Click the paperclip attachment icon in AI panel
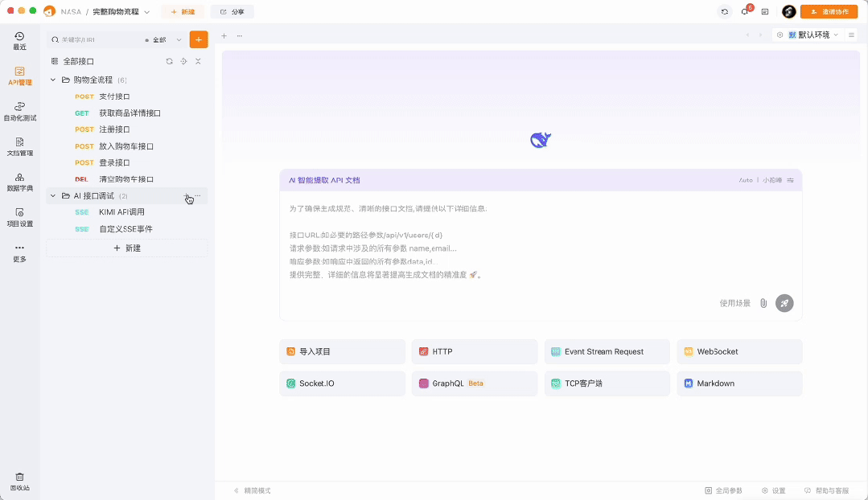The height and width of the screenshot is (500, 868). click(763, 303)
